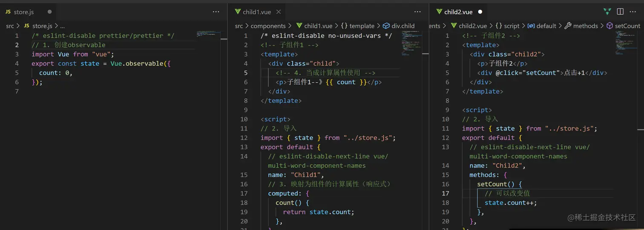Click 'name: "Child1",' line
Image resolution: width=644 pixels, height=230 pixels.
pyautogui.click(x=296, y=175)
